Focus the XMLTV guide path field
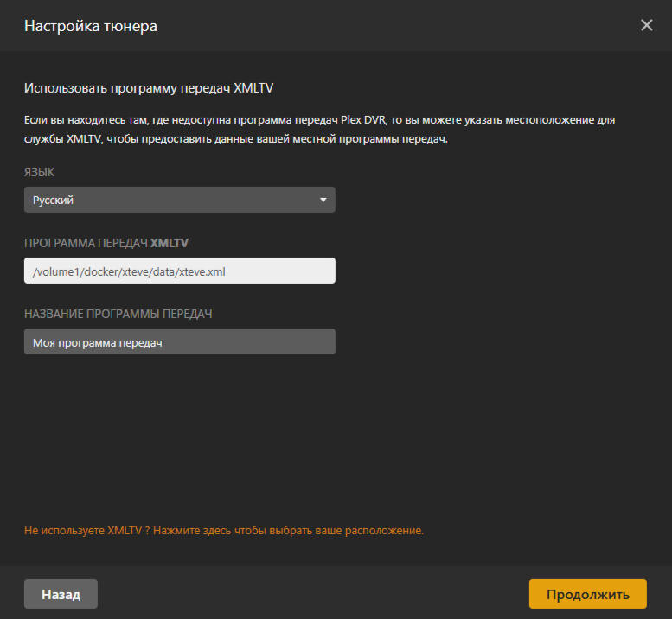Viewport: 672px width, 619px height. tap(179, 271)
